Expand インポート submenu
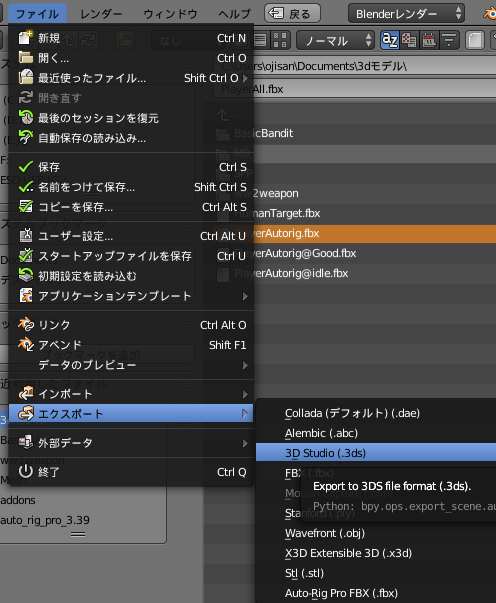 click(x=131, y=394)
